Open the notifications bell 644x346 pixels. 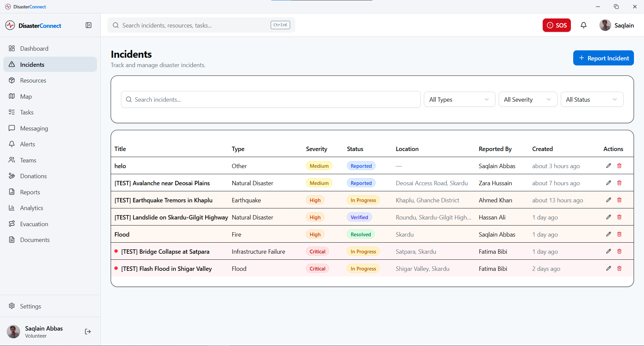[584, 26]
